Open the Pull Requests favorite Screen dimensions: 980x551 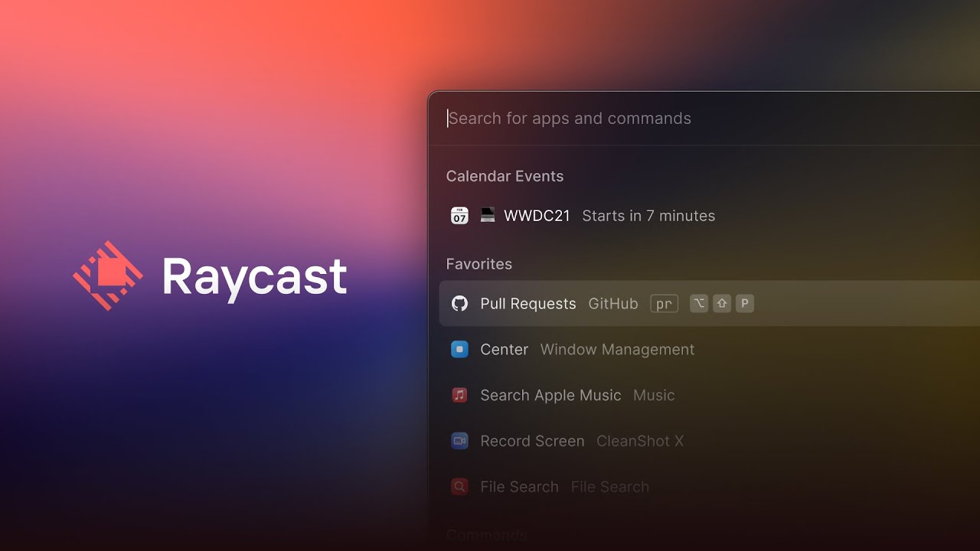[x=528, y=303]
